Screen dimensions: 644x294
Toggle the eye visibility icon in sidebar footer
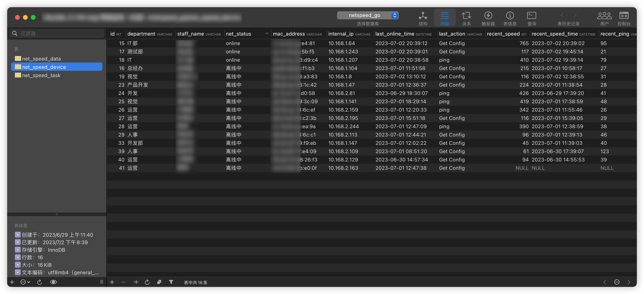pyautogui.click(x=53, y=282)
